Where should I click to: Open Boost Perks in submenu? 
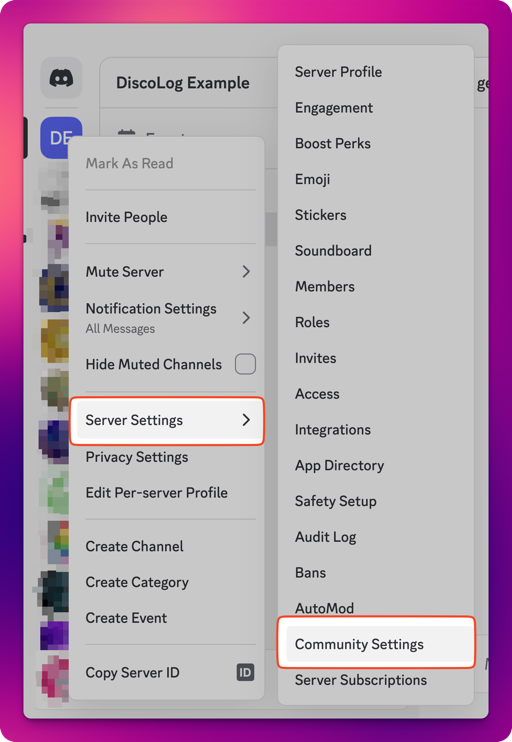click(376, 143)
